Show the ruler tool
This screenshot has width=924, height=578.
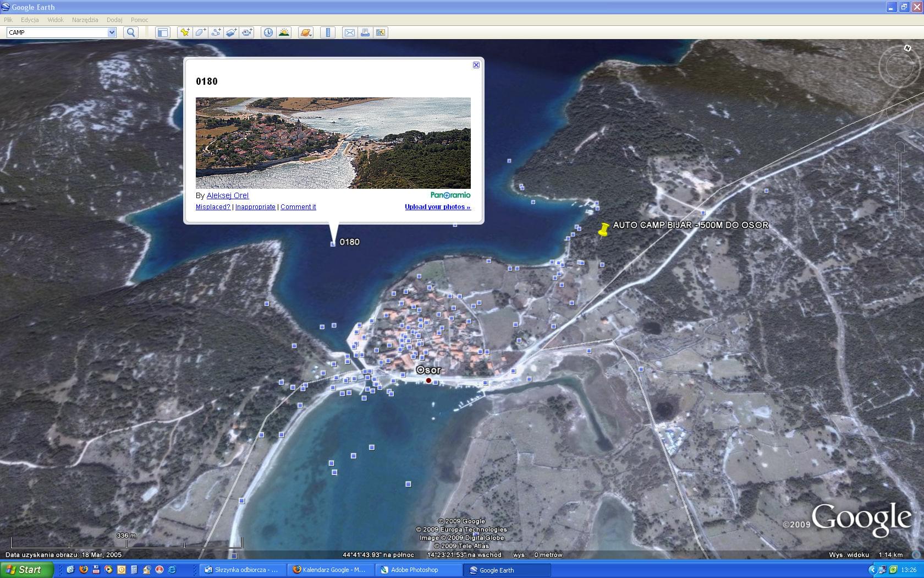[328, 32]
